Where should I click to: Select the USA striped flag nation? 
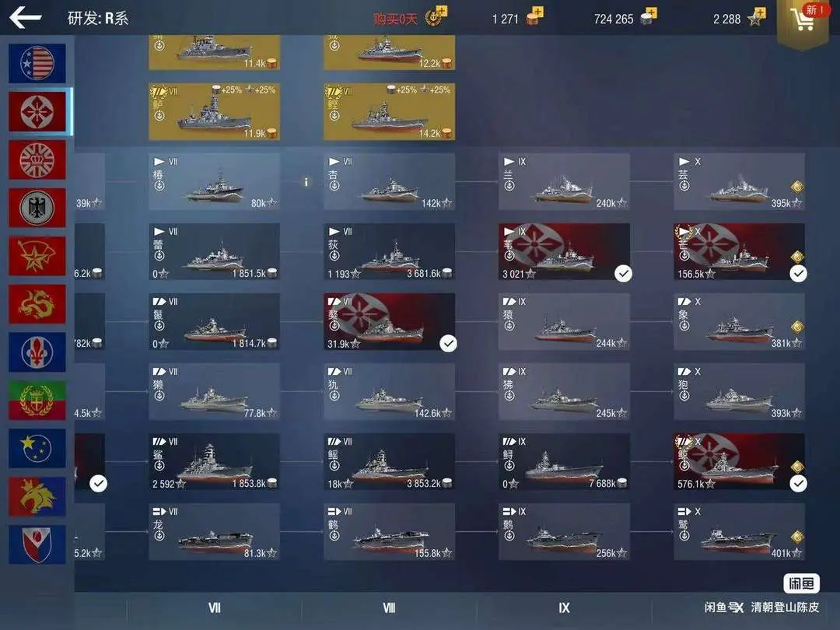(37, 63)
